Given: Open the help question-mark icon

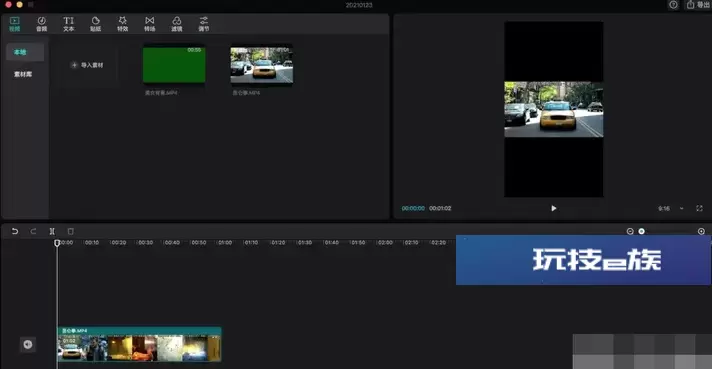Looking at the screenshot, I should click(673, 5).
